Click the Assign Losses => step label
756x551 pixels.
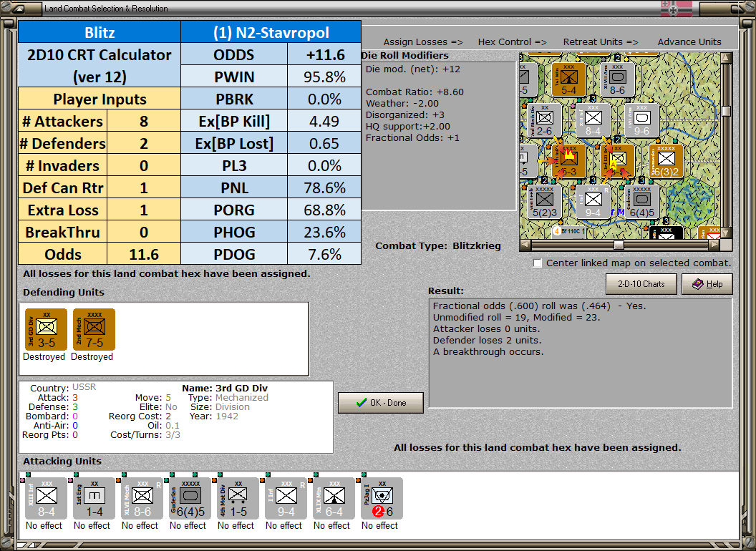pos(423,42)
